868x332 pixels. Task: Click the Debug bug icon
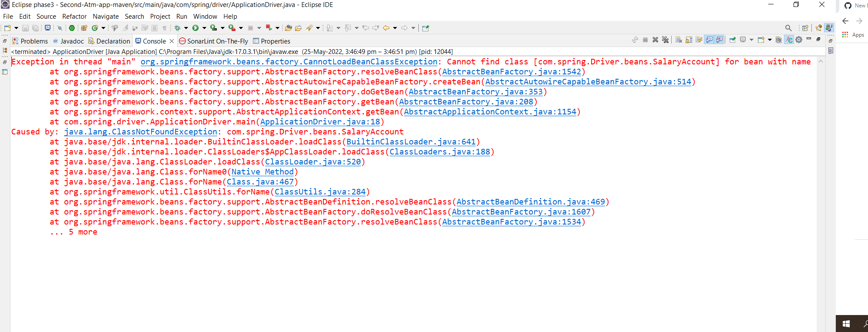177,28
